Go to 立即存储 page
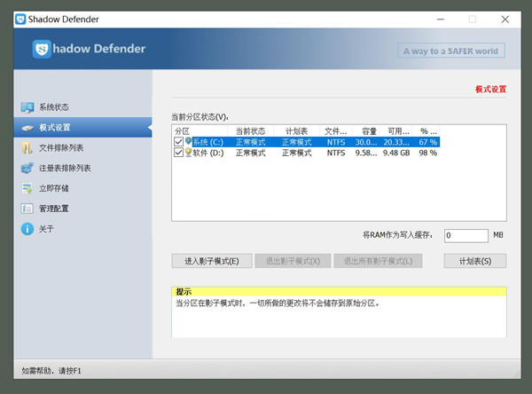The width and height of the screenshot is (532, 394). point(54,188)
